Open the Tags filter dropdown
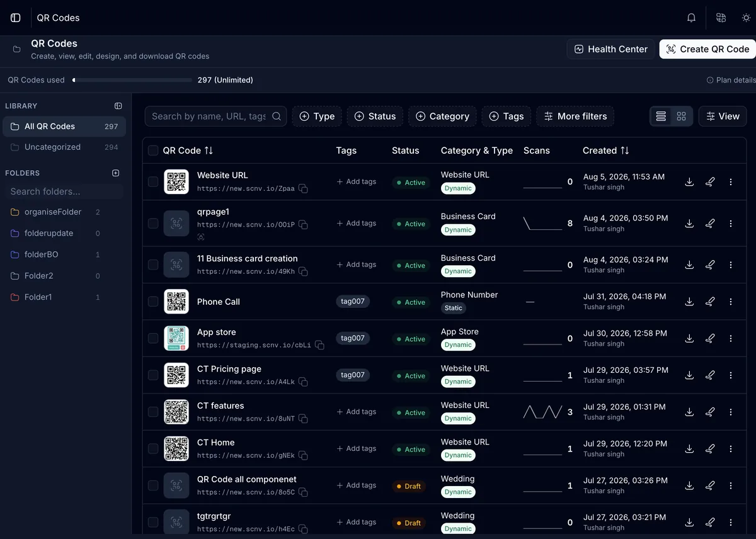756x539 pixels. (507, 116)
